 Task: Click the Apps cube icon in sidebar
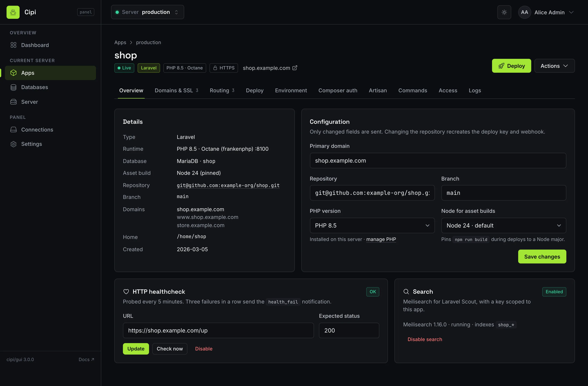(13, 73)
